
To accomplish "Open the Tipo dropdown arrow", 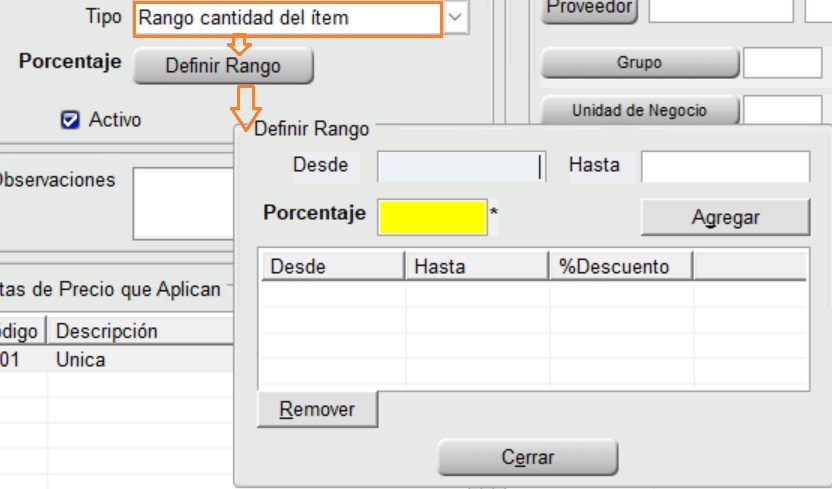I will pos(456,18).
